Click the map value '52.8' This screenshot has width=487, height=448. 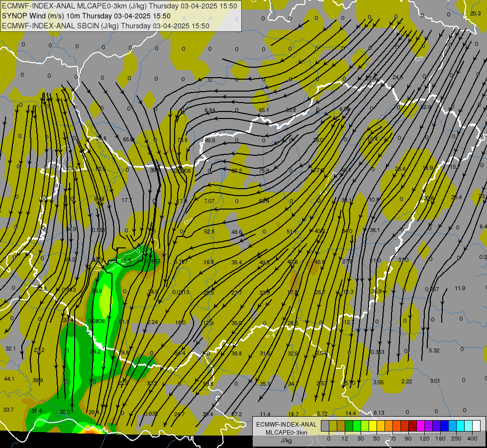(x=209, y=231)
